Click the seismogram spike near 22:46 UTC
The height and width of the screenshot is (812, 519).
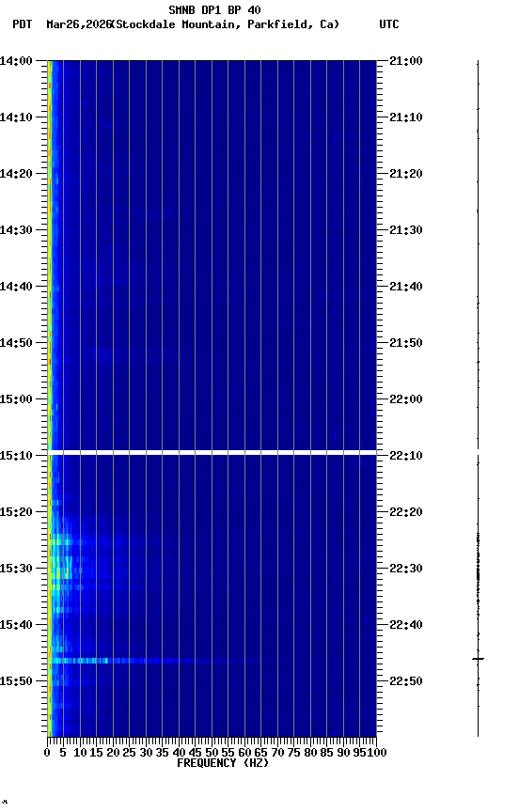pyautogui.click(x=478, y=659)
